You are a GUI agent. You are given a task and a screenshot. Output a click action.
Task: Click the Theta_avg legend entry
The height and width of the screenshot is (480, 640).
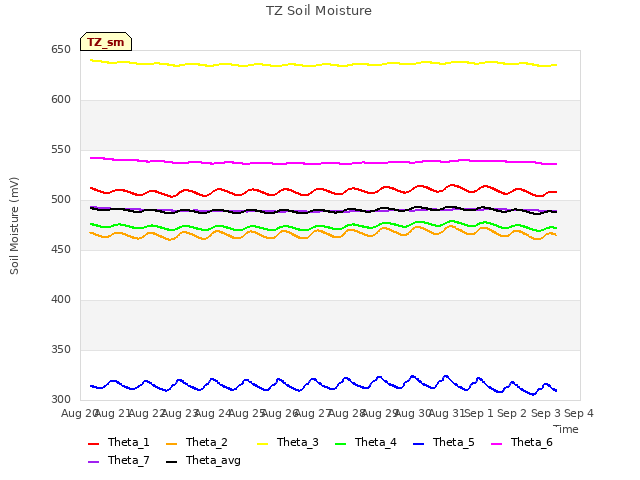203,460
